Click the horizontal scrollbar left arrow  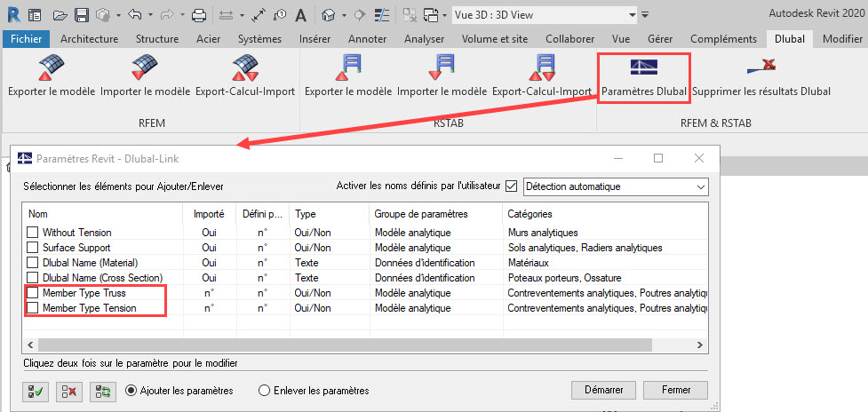pyautogui.click(x=30, y=345)
